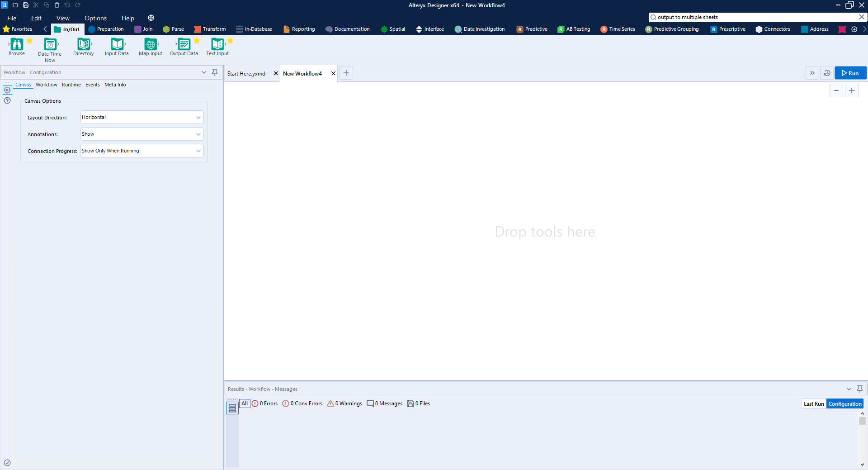This screenshot has width=868, height=470.
Task: Open the Connectors tool category
Action: pos(773,29)
